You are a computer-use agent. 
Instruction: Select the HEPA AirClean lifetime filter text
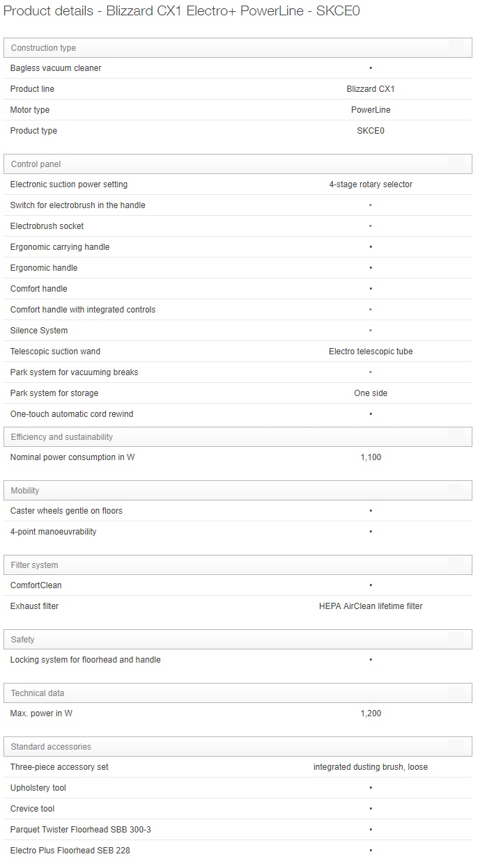pyautogui.click(x=371, y=606)
